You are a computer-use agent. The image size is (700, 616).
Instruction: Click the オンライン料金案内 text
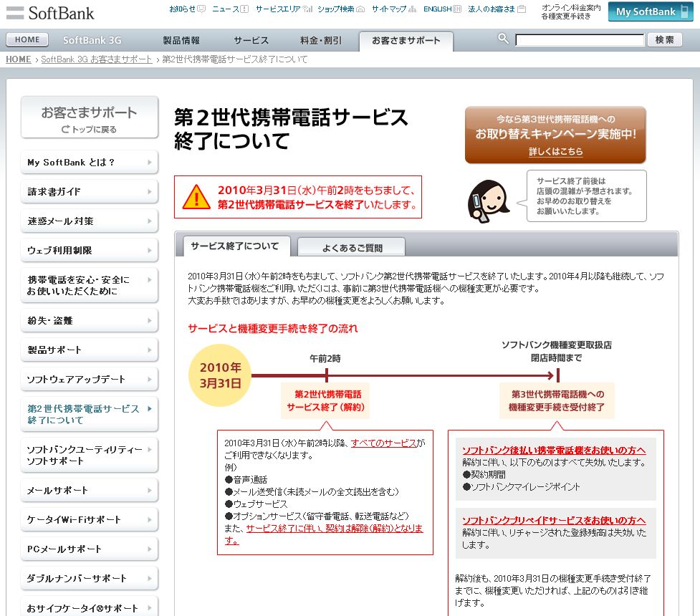tap(571, 8)
